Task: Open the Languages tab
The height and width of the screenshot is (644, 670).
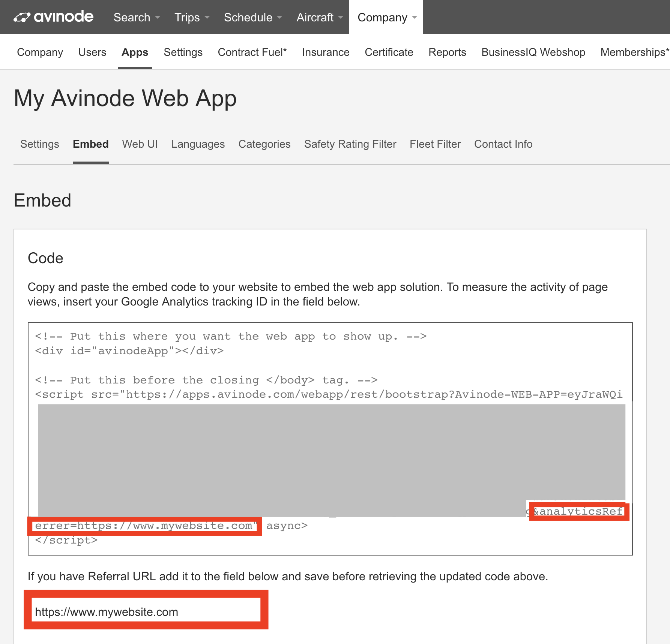Action: tap(198, 144)
